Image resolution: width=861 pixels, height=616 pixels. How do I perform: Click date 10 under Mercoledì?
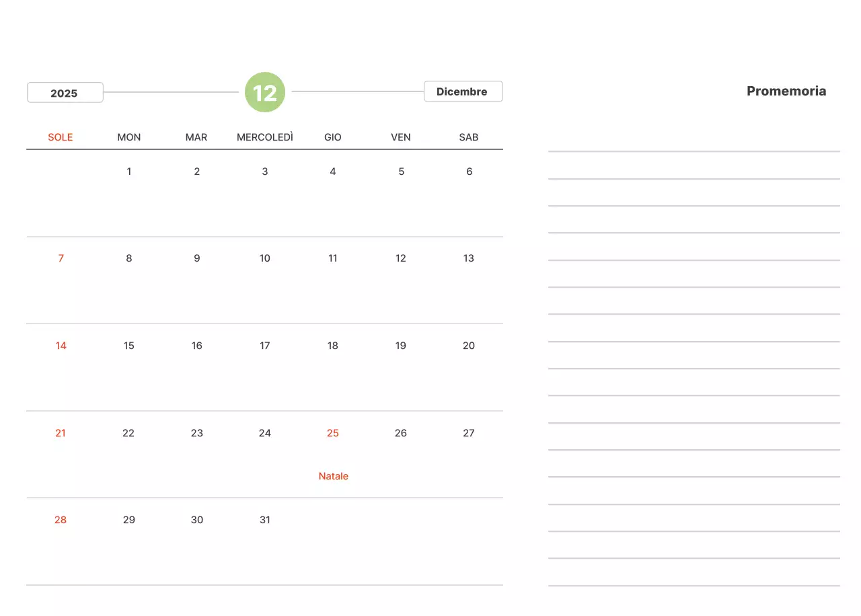click(x=265, y=258)
